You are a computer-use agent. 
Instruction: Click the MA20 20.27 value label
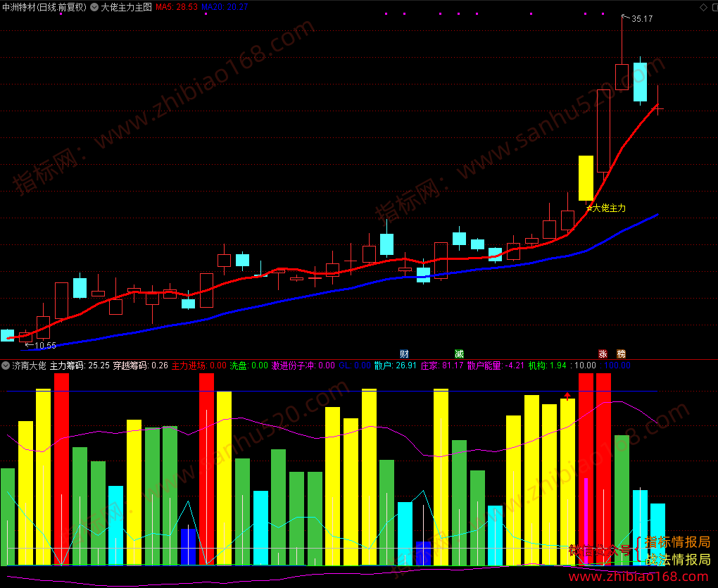225,7
